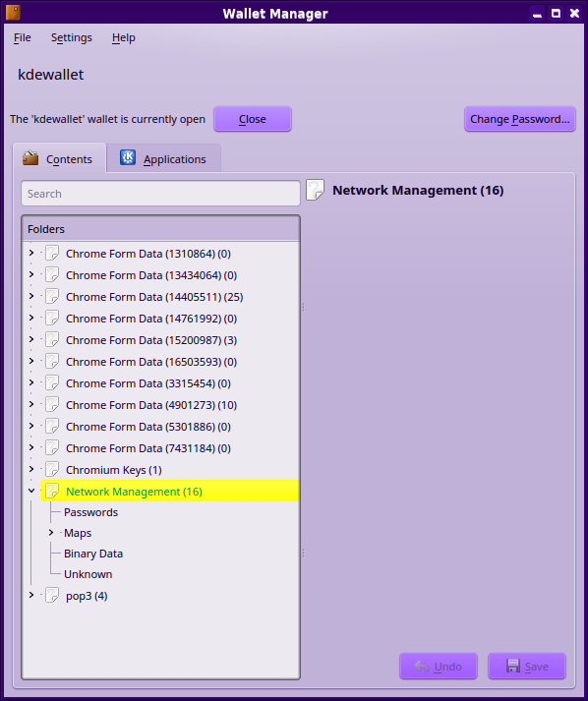Click folder icon of Chrome Form Data (14761992)
The width and height of the screenshot is (588, 701).
point(52,318)
